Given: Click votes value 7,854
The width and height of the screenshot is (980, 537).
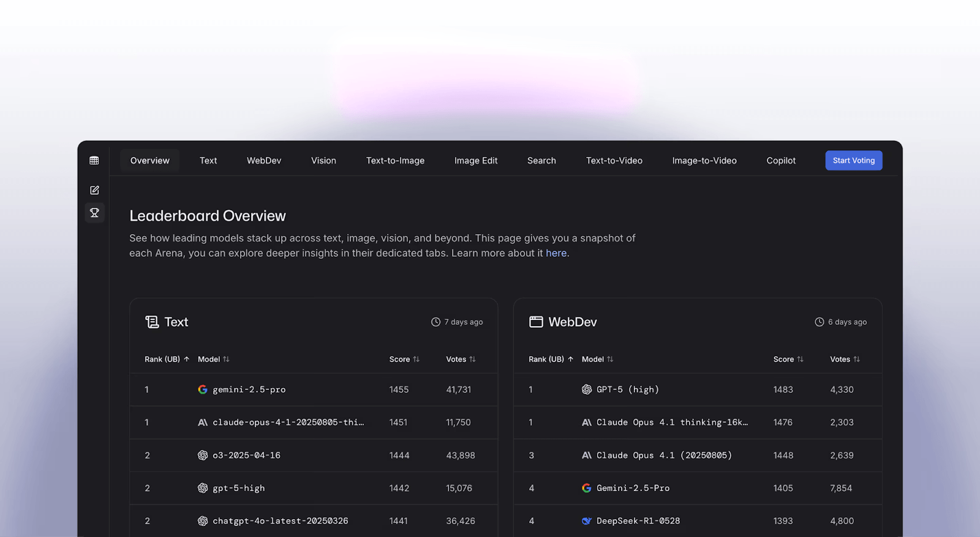Looking at the screenshot, I should [x=841, y=489].
